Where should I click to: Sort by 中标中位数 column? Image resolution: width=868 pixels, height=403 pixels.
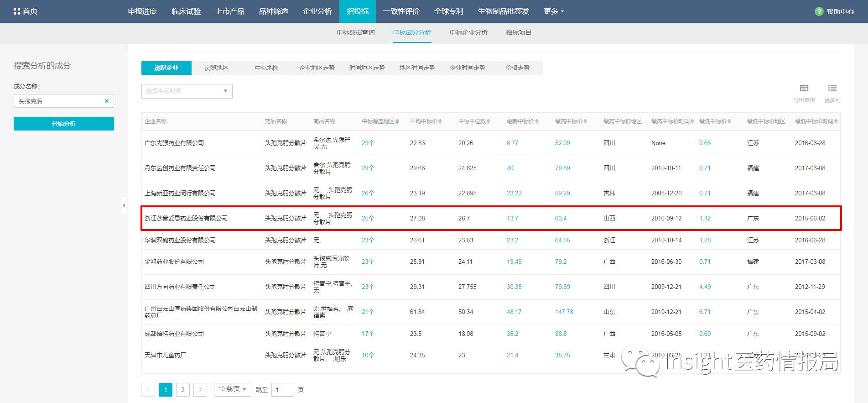coord(489,121)
